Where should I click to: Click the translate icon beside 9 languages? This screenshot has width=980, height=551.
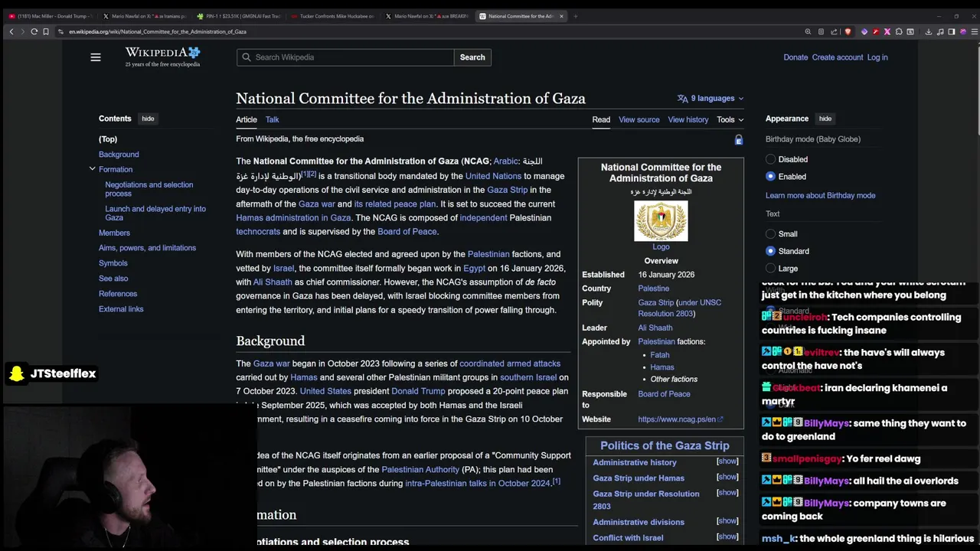[x=682, y=98]
